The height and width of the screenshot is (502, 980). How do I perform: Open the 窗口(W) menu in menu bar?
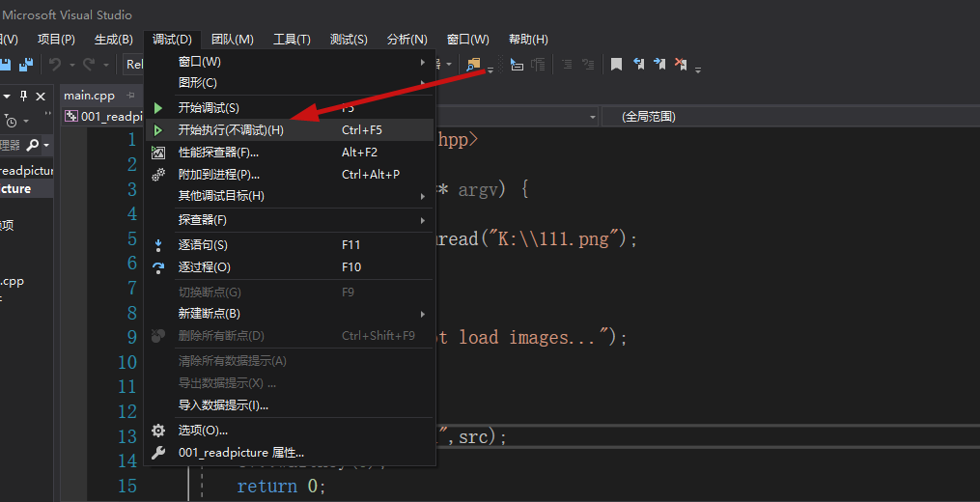click(468, 40)
